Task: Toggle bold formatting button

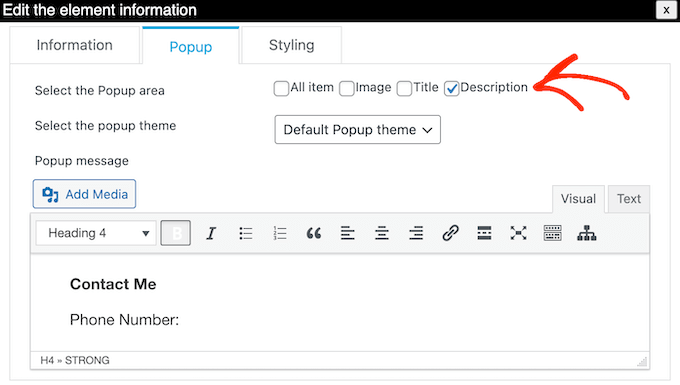Action: [176, 233]
